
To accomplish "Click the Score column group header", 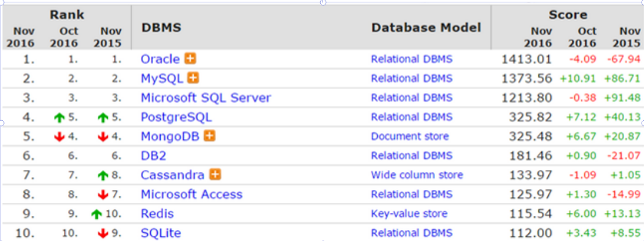I will (x=568, y=15).
